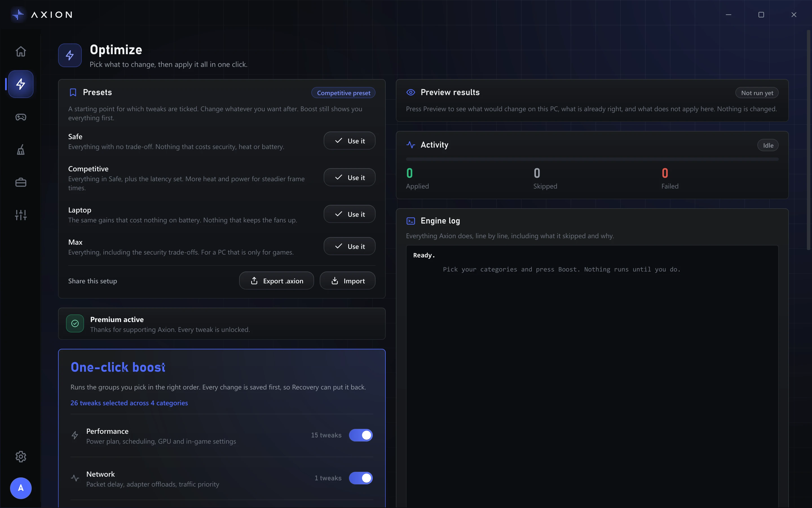Viewport: 812px width, 508px height.
Task: Close the Axion window
Action: click(794, 14)
